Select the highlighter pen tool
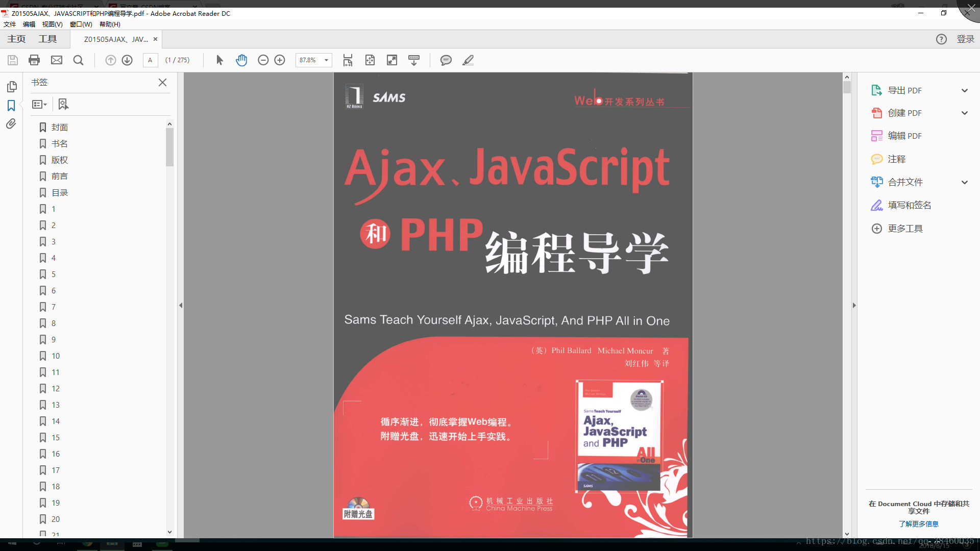The image size is (980, 551). (468, 60)
